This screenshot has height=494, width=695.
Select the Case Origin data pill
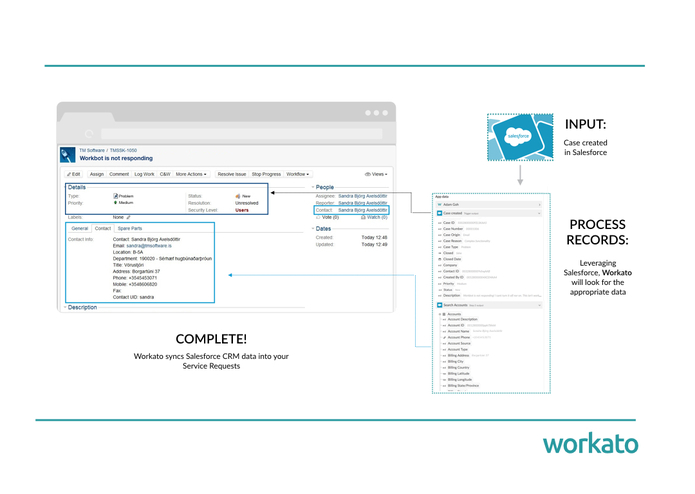pos(452,235)
